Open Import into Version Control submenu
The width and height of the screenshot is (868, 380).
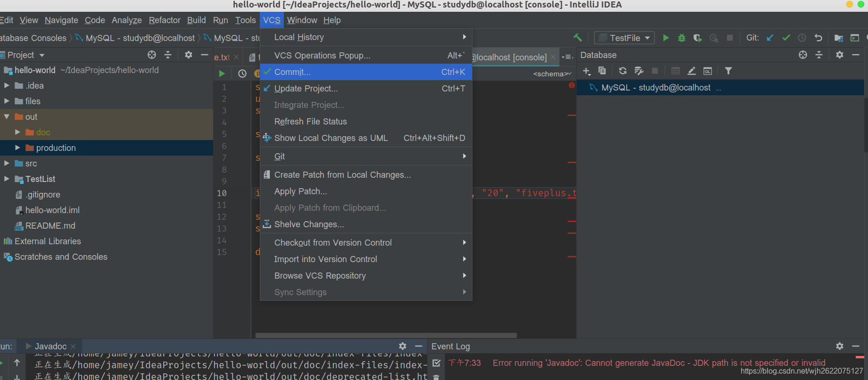(x=366, y=259)
